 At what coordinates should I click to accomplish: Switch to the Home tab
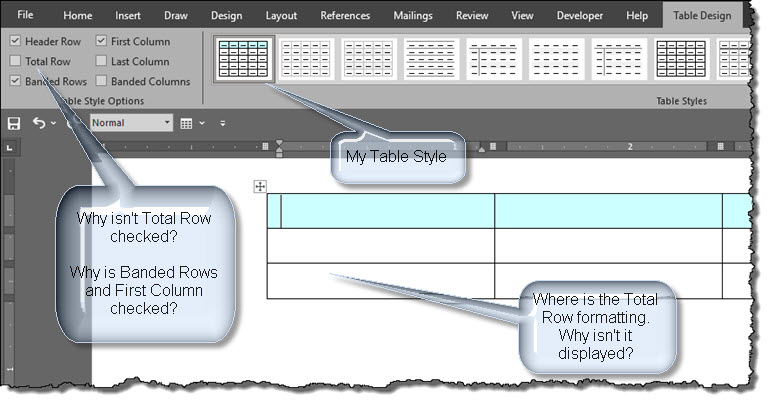[x=77, y=15]
